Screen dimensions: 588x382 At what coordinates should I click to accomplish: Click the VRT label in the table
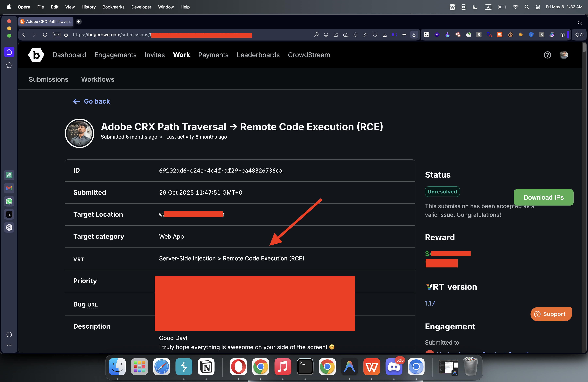79,259
